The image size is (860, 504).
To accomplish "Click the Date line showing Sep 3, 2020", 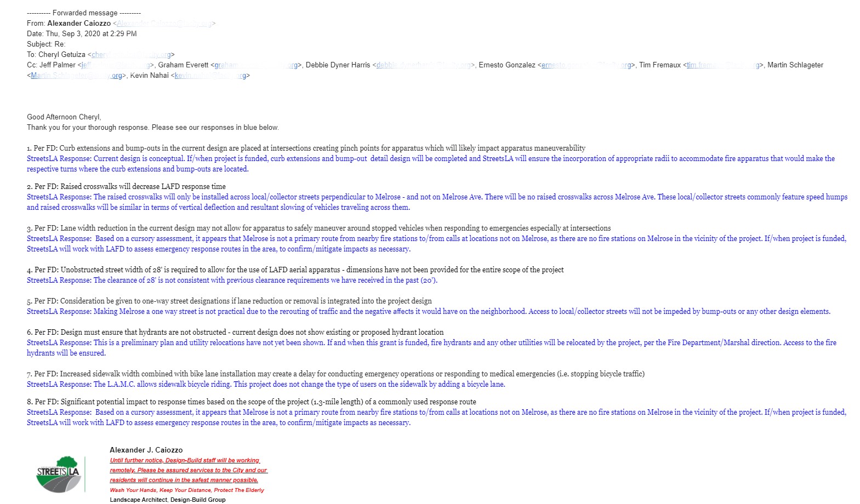I will point(82,34).
